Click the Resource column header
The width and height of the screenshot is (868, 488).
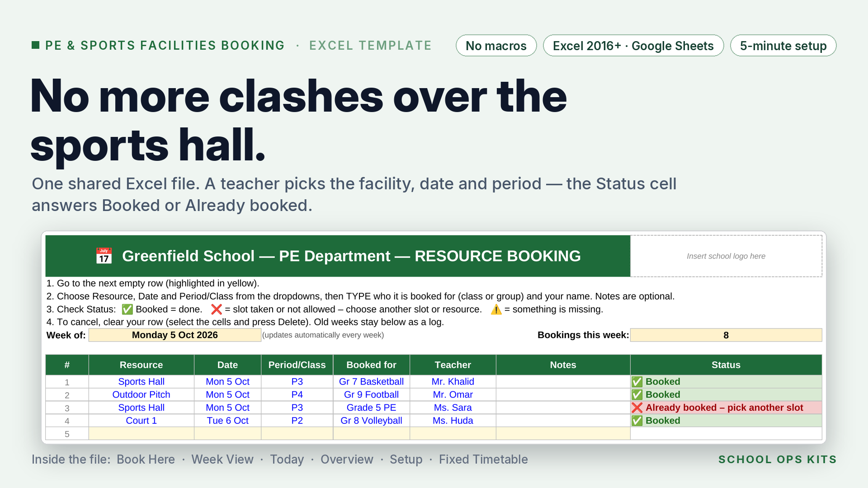tap(141, 365)
